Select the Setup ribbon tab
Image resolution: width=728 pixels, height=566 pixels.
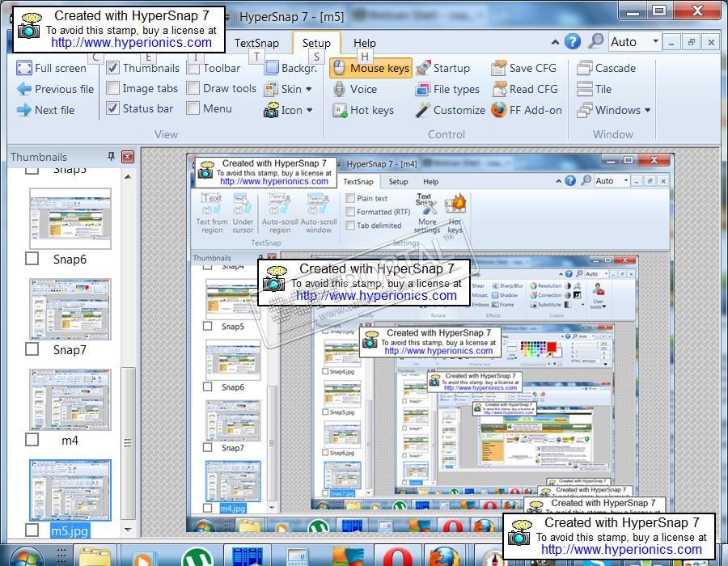pos(316,43)
